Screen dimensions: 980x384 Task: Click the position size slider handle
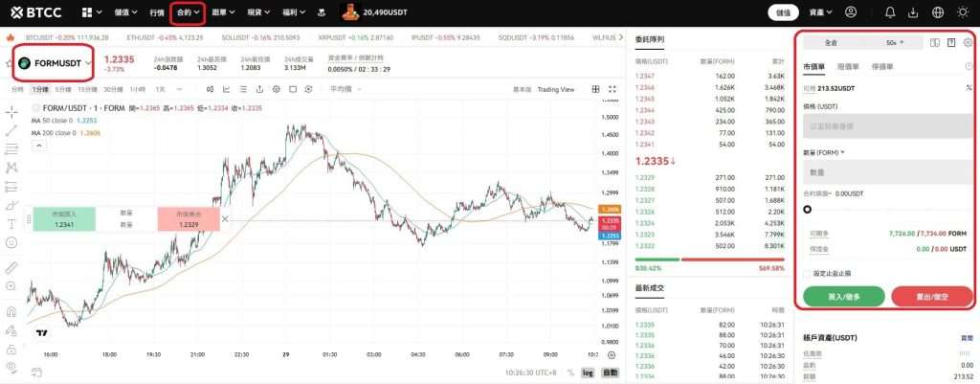tap(807, 210)
